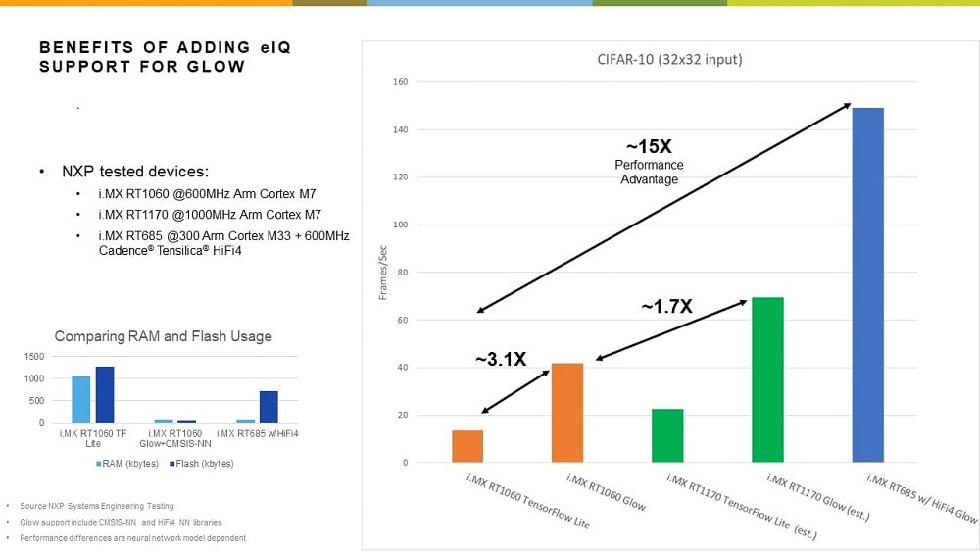Select the tall green RT1170 Glow bar

click(767, 379)
